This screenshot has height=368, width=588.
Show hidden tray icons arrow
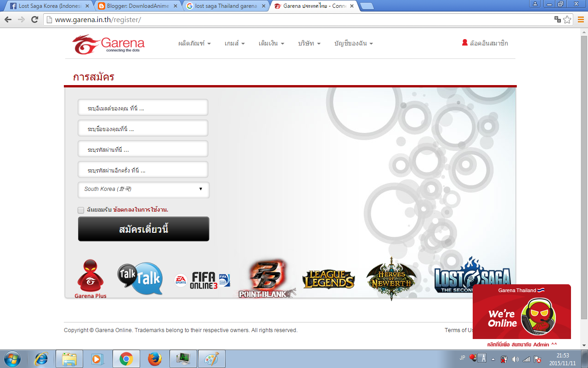pos(493,359)
